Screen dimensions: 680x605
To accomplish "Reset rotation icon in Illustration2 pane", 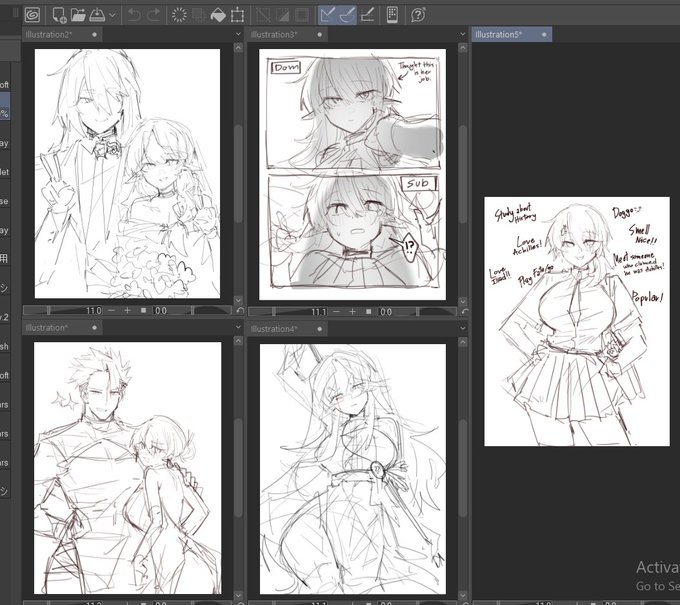I will [240, 311].
